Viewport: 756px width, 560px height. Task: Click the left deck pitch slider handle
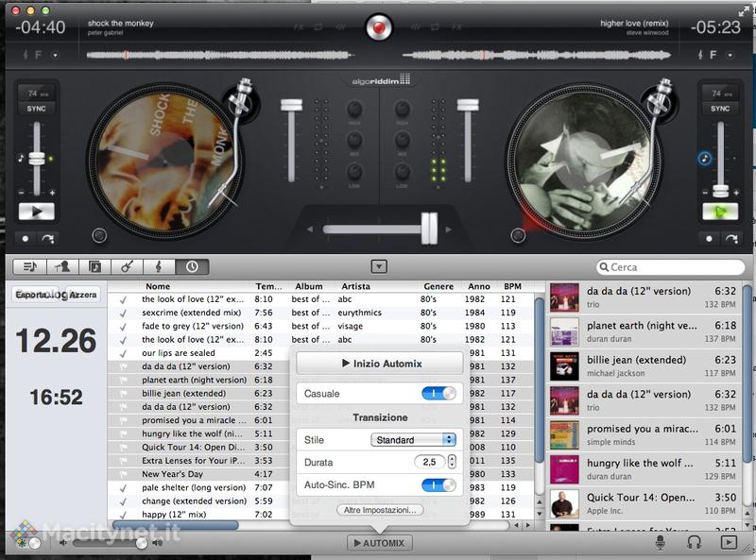pyautogui.click(x=37, y=159)
